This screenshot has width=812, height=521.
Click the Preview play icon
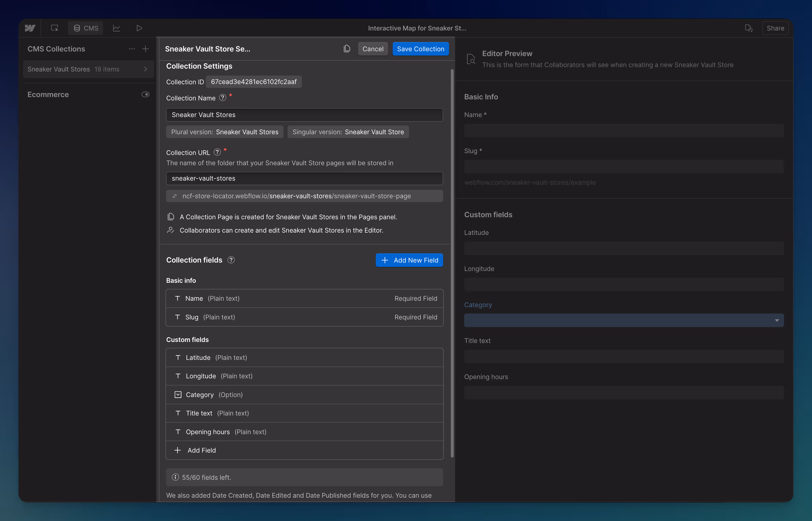click(139, 28)
